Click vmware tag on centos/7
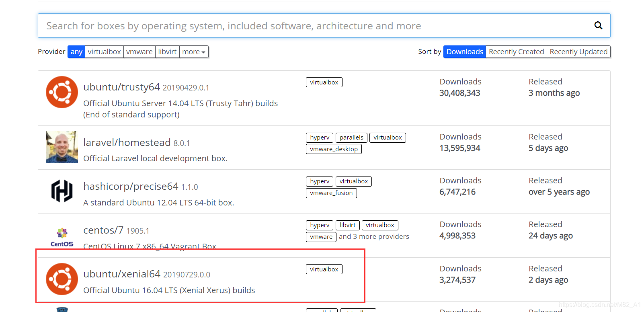This screenshot has width=644, height=312. (x=321, y=237)
